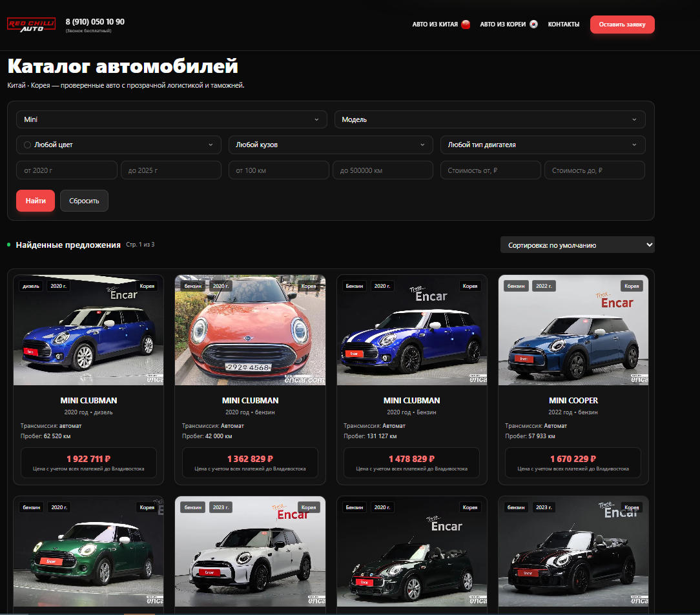Click the China flag icon in header

pyautogui.click(x=466, y=24)
